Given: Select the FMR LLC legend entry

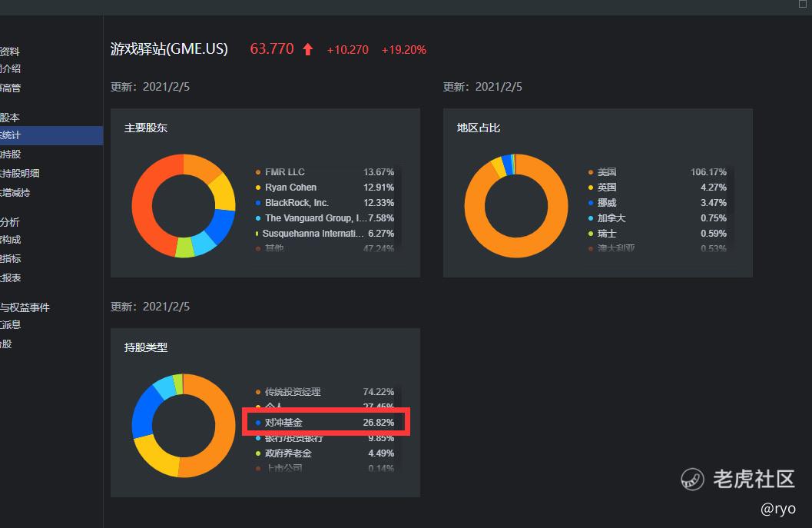Looking at the screenshot, I should (285, 172).
